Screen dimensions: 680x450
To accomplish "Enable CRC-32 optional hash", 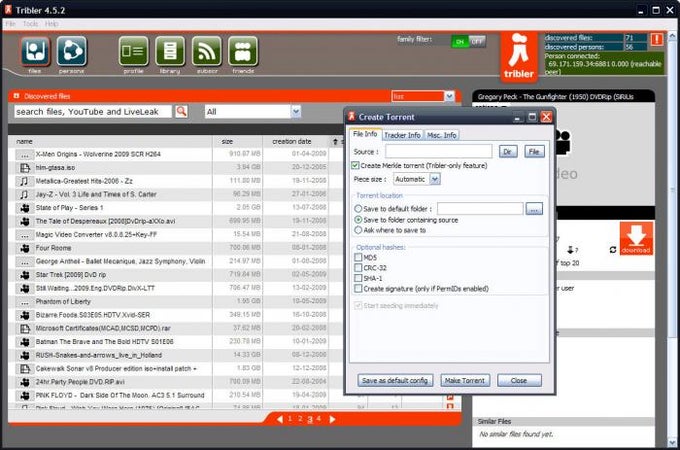I will click(x=358, y=268).
